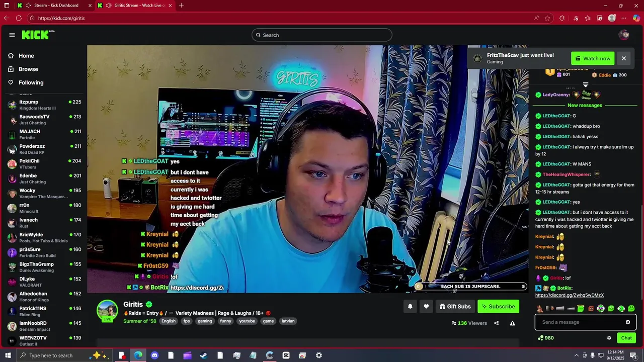Mute the Giritis Stream tab audio icon
Image resolution: width=644 pixels, height=362 pixels.
(109, 6)
